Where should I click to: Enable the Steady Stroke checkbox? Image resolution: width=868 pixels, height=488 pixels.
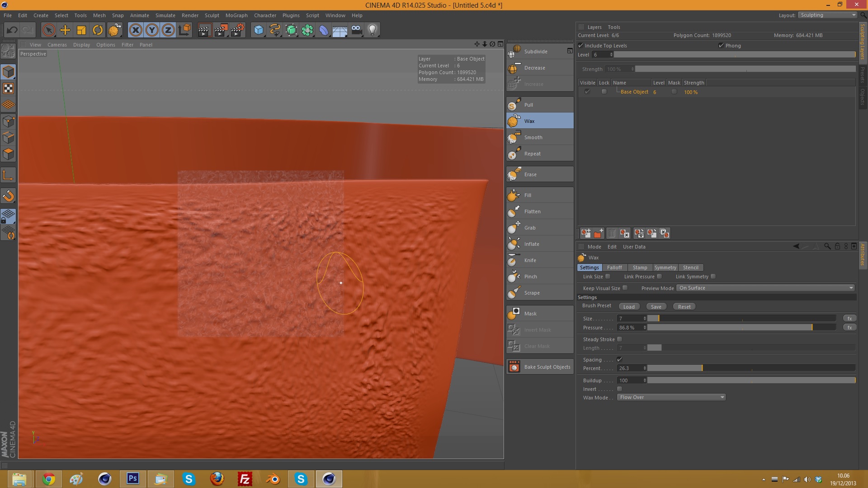620,339
